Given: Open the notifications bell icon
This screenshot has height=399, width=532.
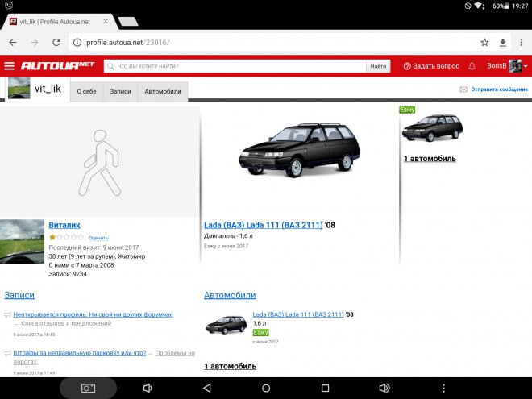Looking at the screenshot, I should click(472, 66).
